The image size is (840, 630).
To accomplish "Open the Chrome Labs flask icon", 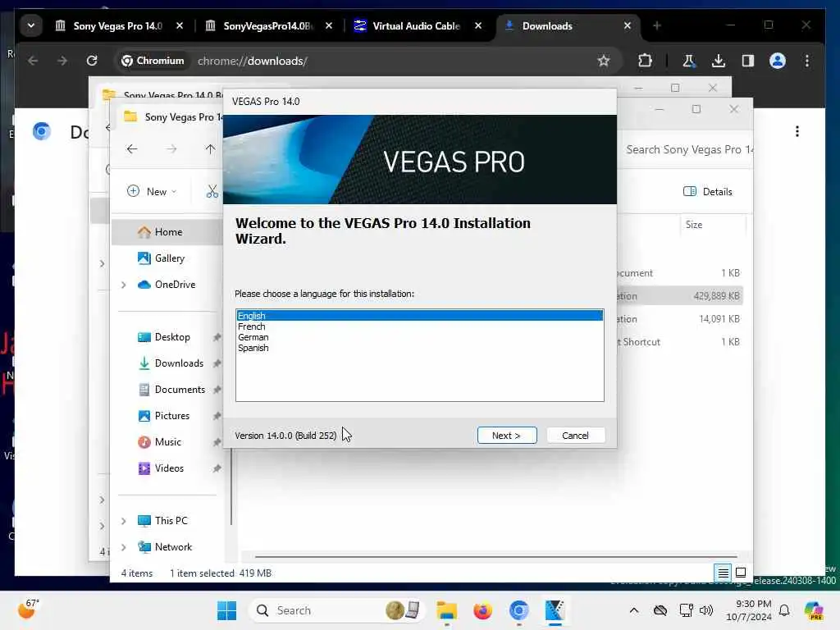I will click(689, 61).
